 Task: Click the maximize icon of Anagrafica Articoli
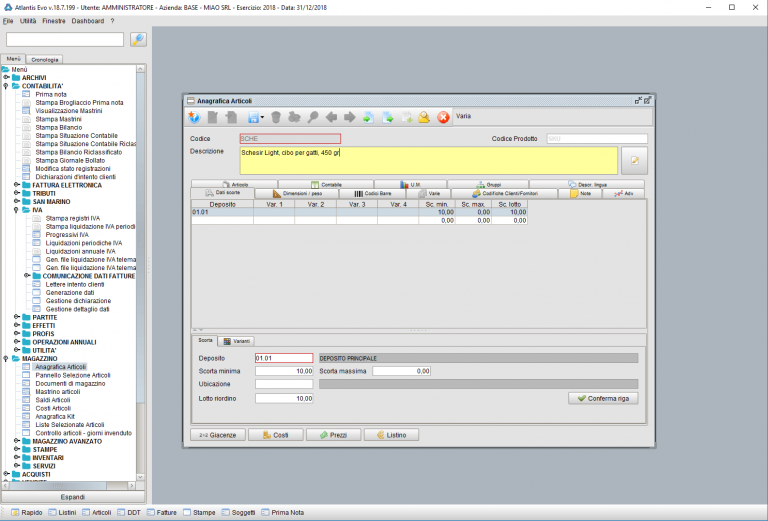coord(648,100)
